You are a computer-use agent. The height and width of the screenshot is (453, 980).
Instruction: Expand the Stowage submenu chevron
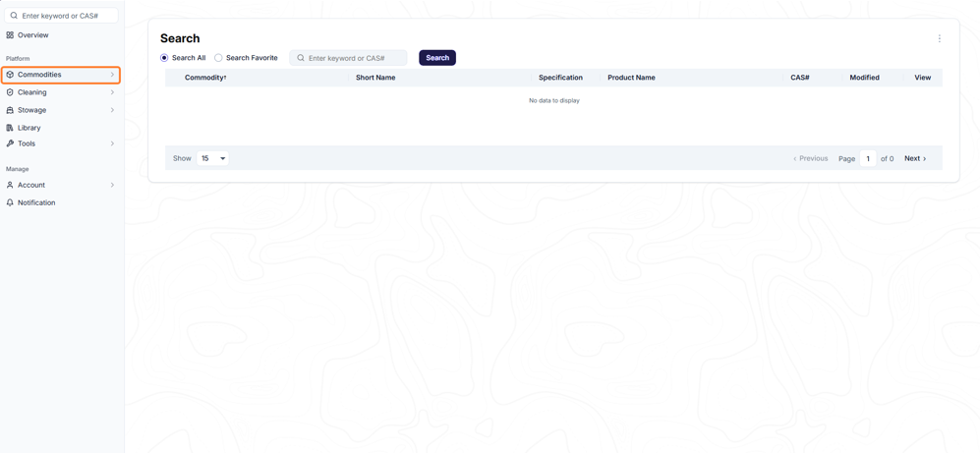pos(112,110)
